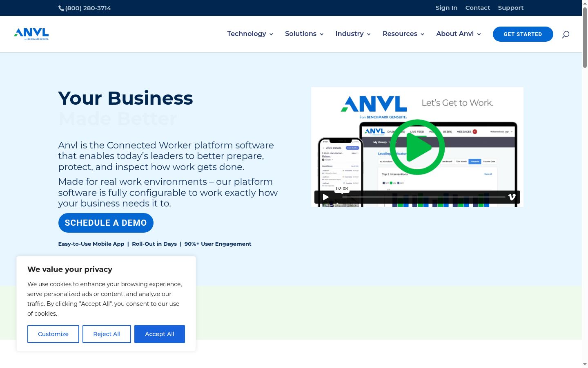Click '90%+ User Engagement' text
This screenshot has width=588, height=368.
click(218, 244)
